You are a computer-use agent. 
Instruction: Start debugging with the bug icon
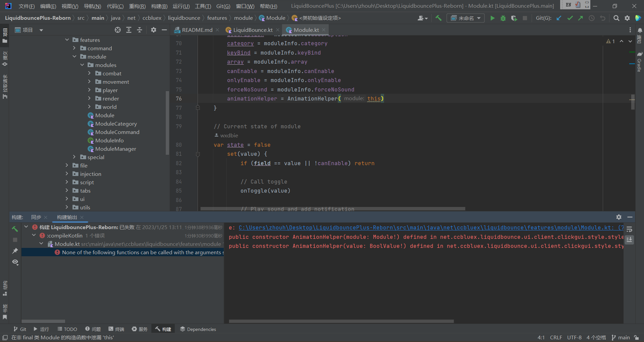point(503,18)
